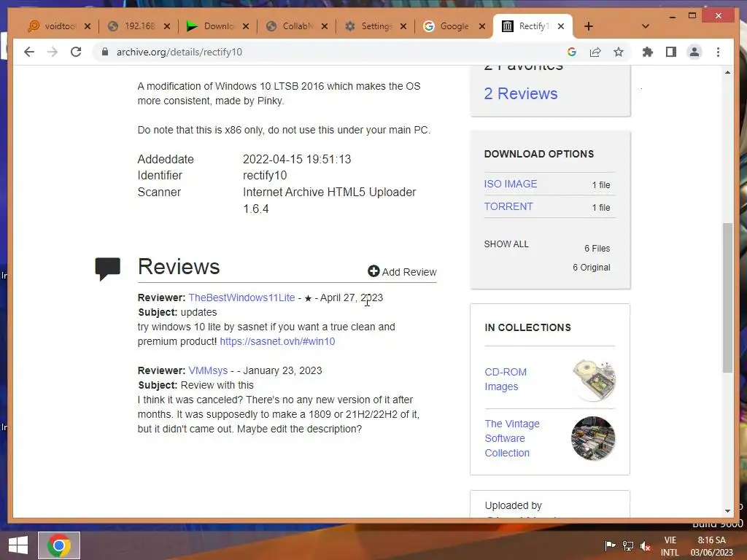
Task: Click the scrollbar down arrow
Action: (727, 511)
